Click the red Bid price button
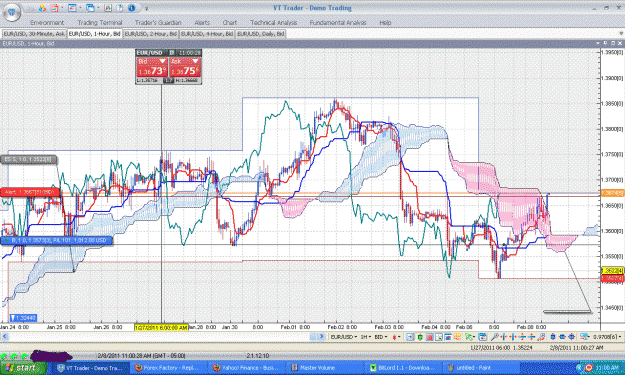625x375 pixels. (152, 67)
